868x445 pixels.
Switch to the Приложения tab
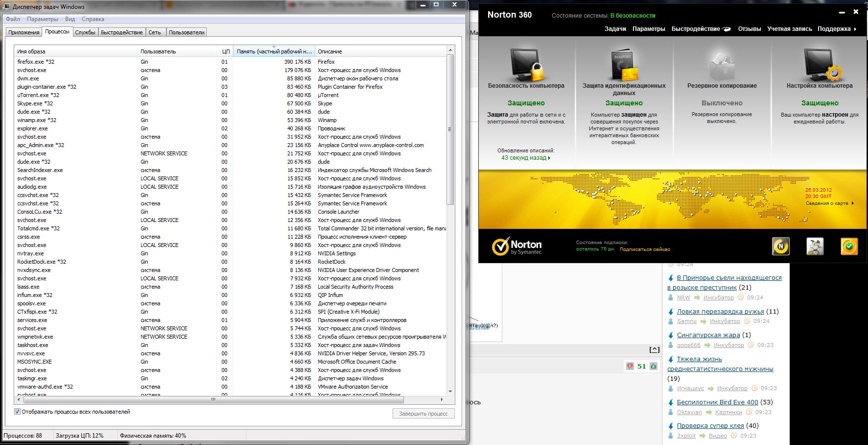(24, 32)
